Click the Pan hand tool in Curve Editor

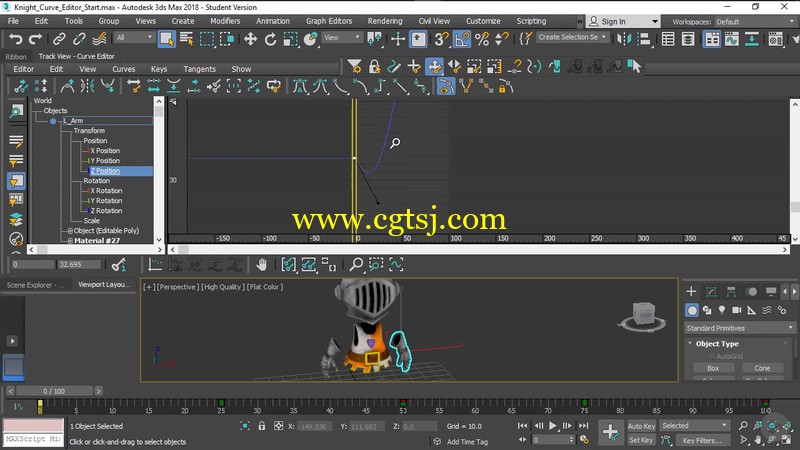coord(261,264)
